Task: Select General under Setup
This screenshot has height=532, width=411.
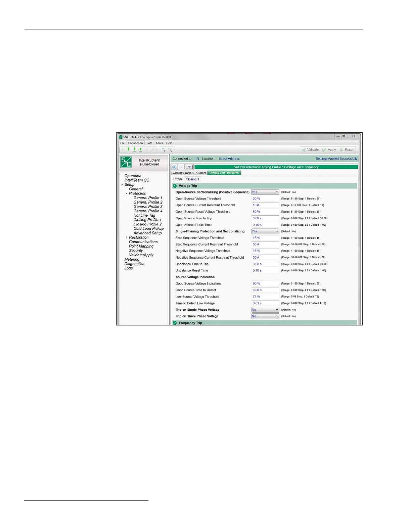Action: [x=136, y=189]
